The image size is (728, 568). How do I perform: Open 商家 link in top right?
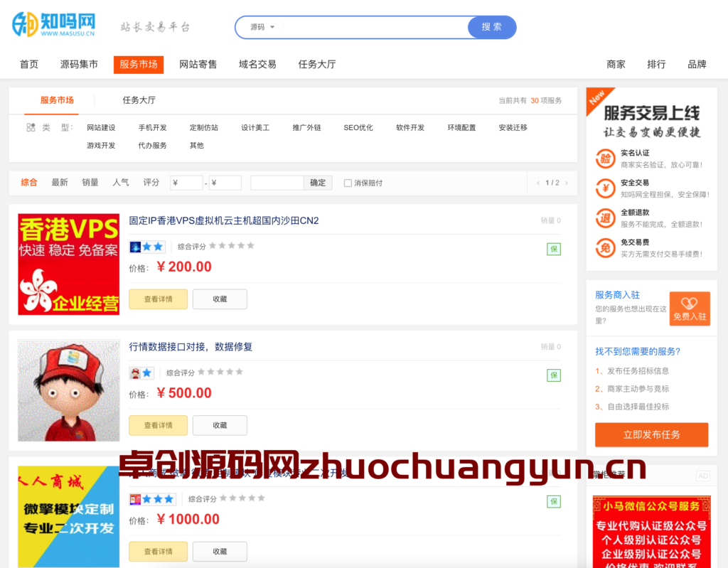click(616, 64)
